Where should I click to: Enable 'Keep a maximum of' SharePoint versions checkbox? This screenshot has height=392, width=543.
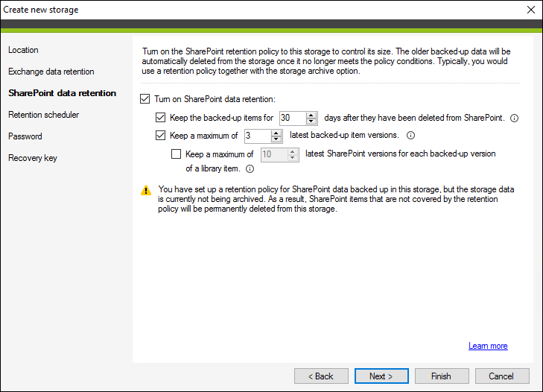(176, 154)
